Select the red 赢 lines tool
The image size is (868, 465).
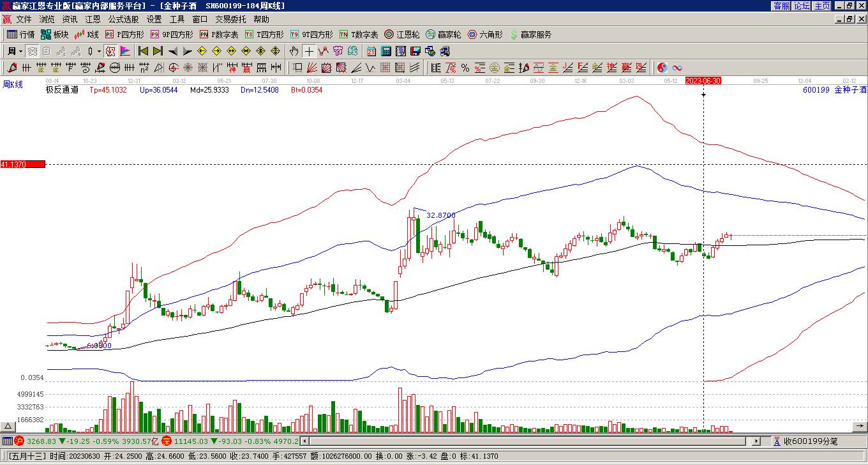point(246,68)
